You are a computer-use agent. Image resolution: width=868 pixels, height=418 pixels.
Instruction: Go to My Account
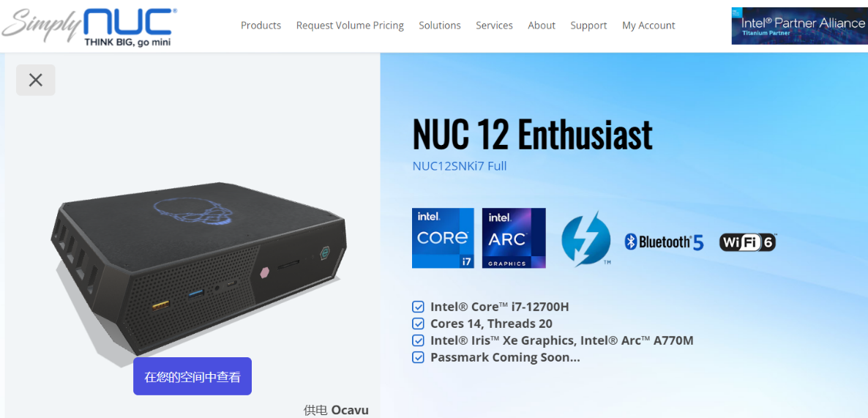[648, 26]
